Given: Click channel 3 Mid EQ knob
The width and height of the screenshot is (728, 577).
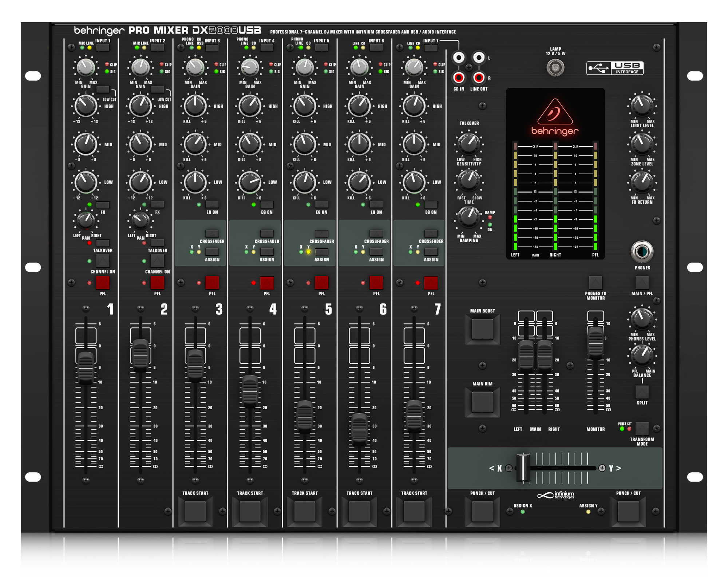Looking at the screenshot, I should pyautogui.click(x=195, y=144).
